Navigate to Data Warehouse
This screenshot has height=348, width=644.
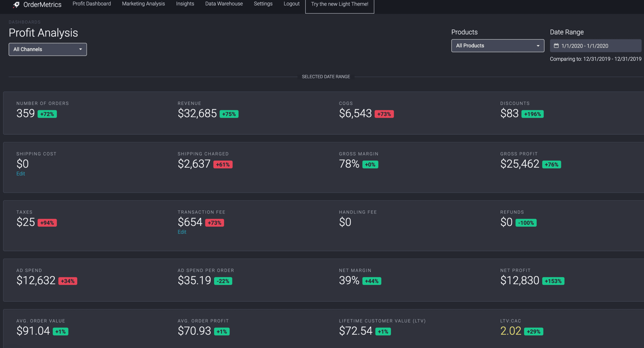click(x=224, y=4)
